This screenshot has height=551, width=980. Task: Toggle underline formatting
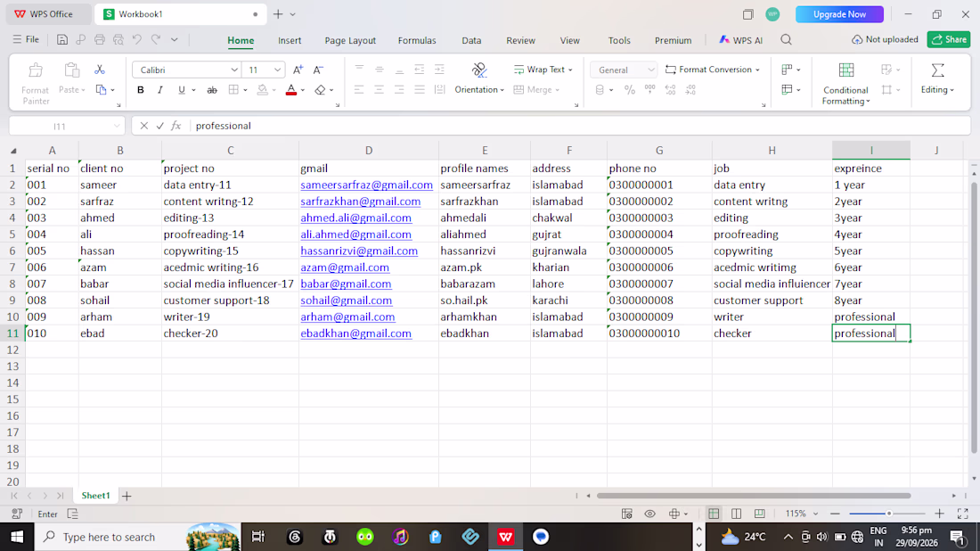point(181,90)
